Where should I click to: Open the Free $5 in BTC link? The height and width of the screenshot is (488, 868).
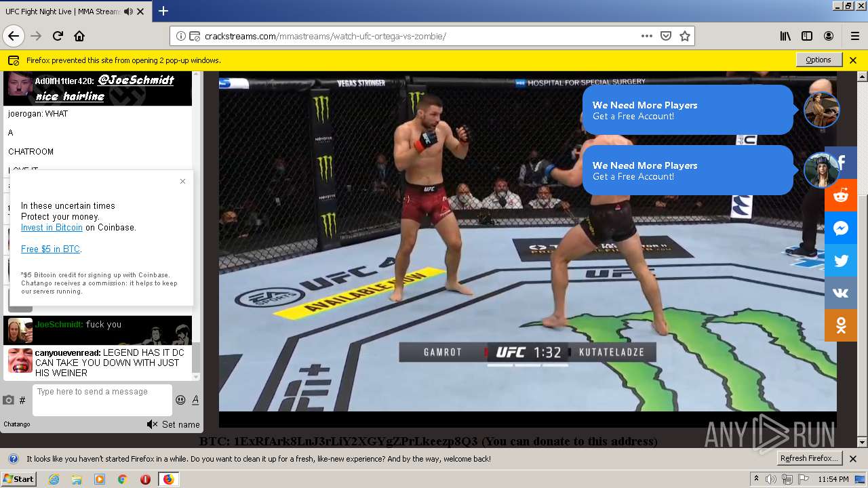pyautogui.click(x=50, y=249)
